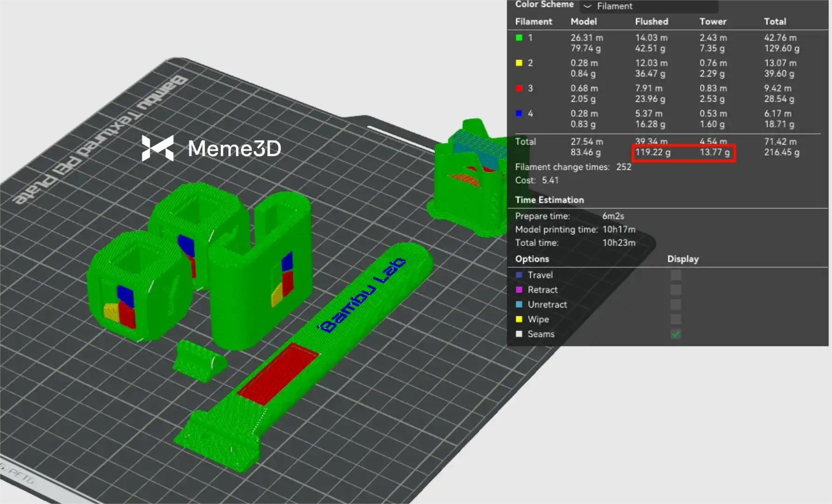Uncheck the Seams display checkbox

675,334
